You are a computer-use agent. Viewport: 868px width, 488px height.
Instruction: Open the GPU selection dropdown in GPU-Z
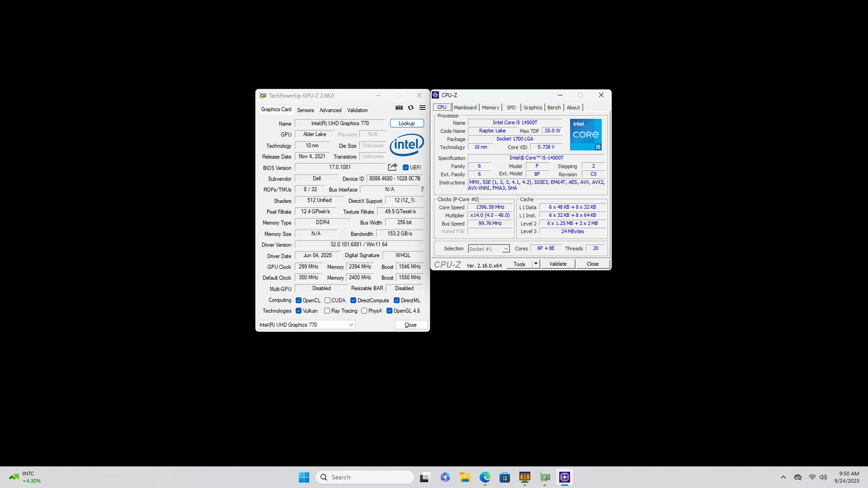[x=306, y=325]
